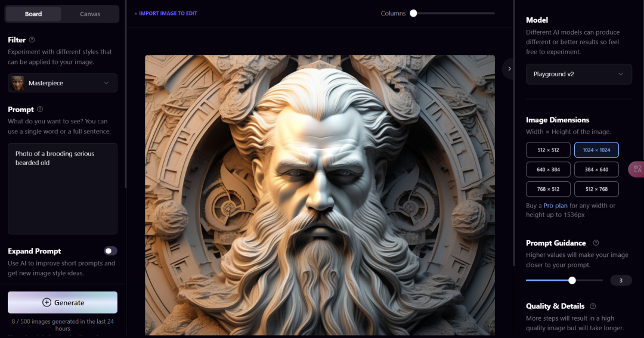Click the translate floating icon on right edge
Screen dimensions: 644x338
[637, 169]
